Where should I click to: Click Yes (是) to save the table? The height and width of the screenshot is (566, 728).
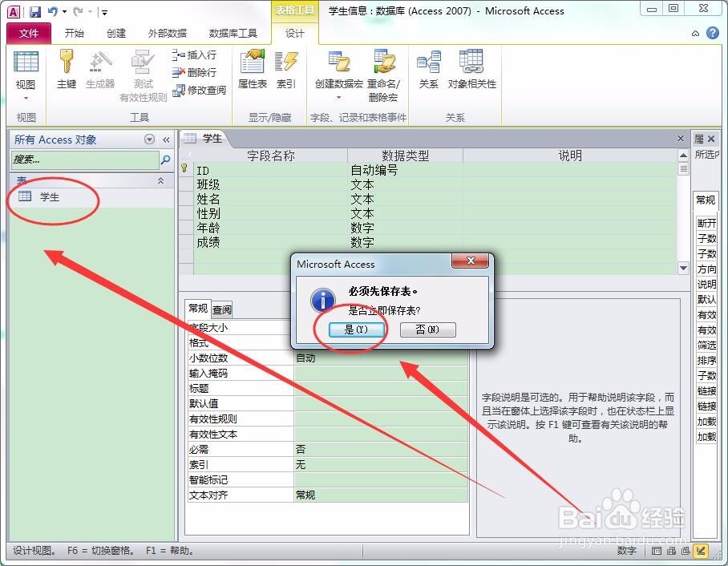[x=356, y=329]
